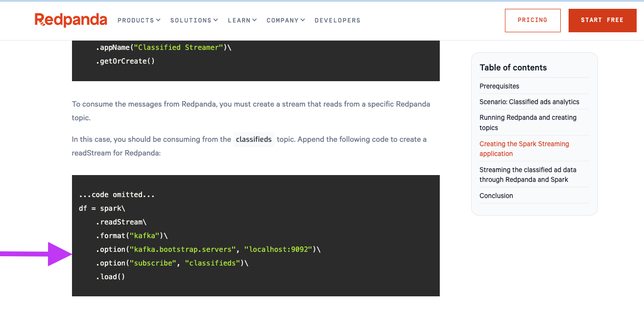The height and width of the screenshot is (311, 644).
Task: Expand the Company dropdown
Action: [283, 20]
